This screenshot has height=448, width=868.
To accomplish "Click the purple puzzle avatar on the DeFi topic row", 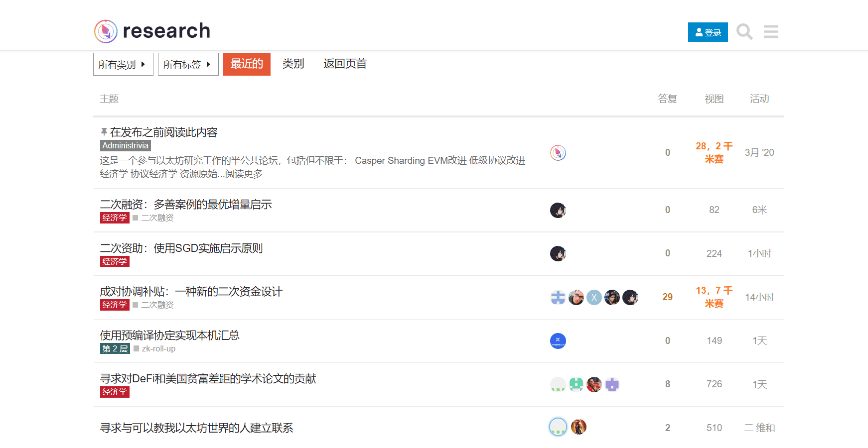I will [x=612, y=384].
